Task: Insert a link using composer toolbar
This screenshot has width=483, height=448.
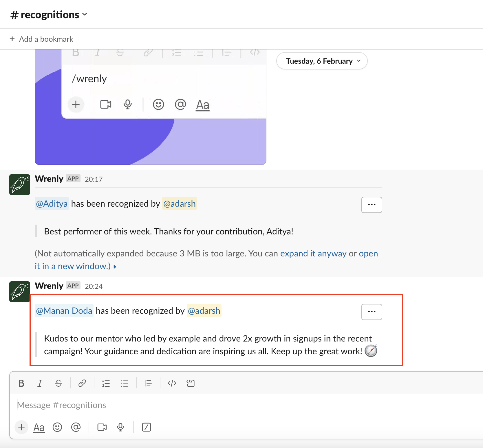Action: (x=82, y=383)
